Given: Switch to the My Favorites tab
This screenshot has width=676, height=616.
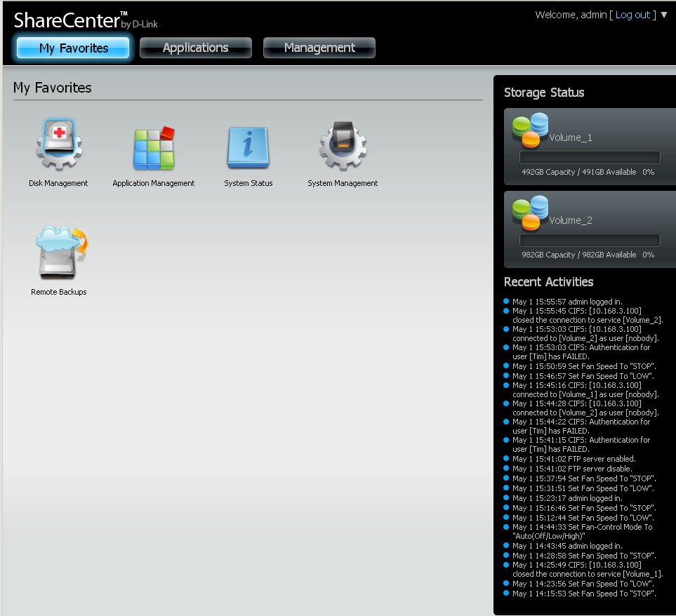Looking at the screenshot, I should tap(73, 48).
